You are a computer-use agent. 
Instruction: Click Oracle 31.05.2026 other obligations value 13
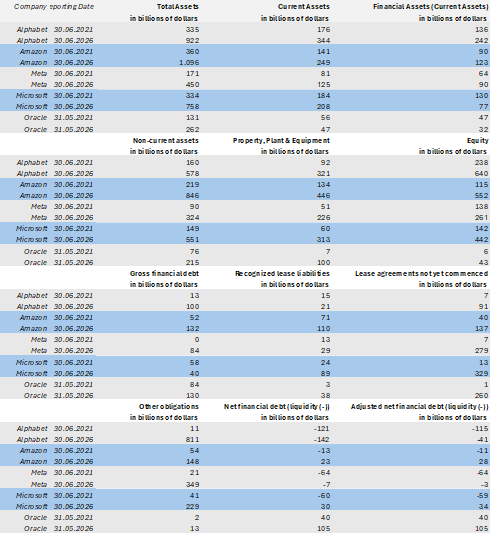pyautogui.click(x=195, y=529)
